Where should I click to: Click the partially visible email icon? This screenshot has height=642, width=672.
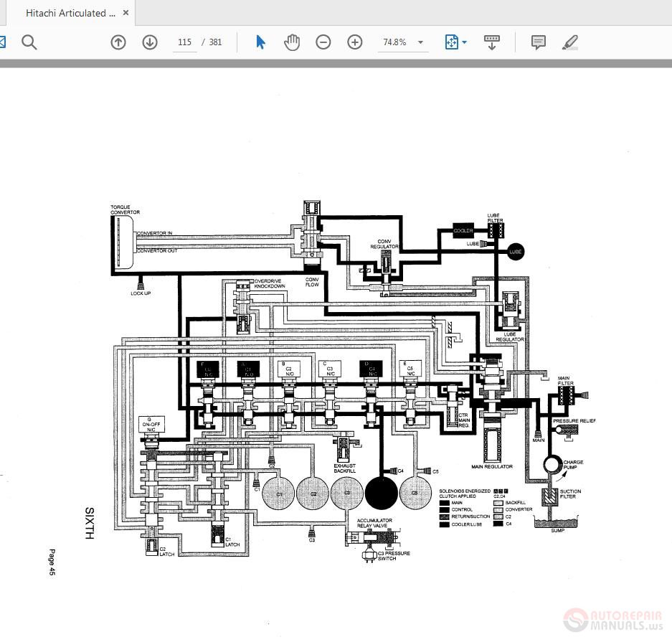pyautogui.click(x=2, y=42)
